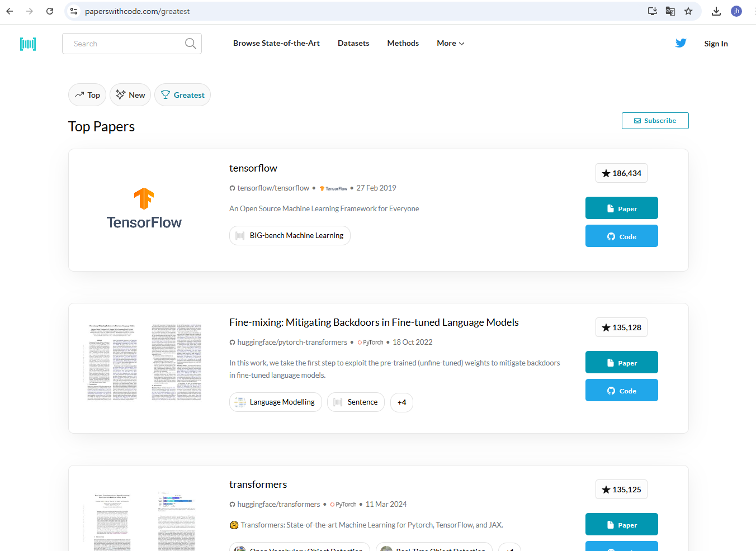
Task: Click the Subscribe button
Action: (x=655, y=121)
